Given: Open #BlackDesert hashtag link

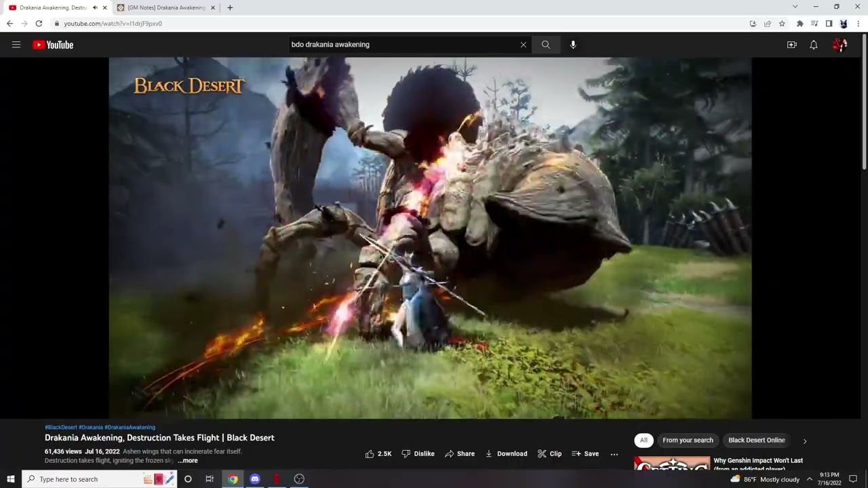Looking at the screenshot, I should pos(61,428).
